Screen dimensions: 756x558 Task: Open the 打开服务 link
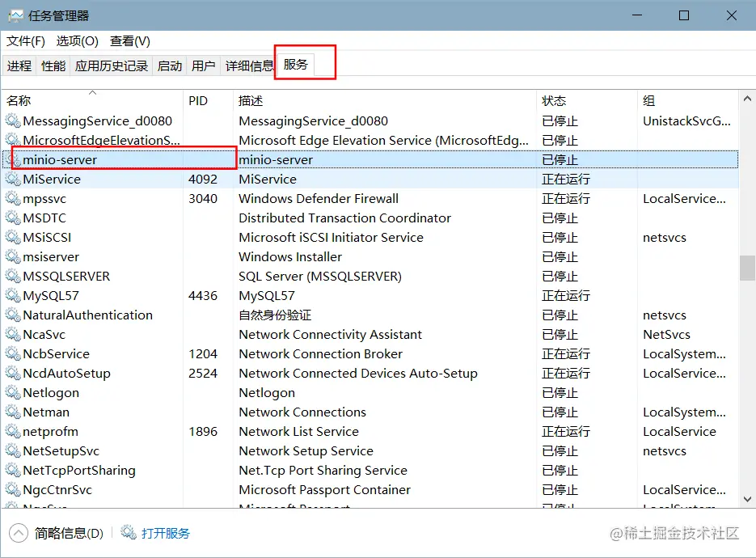[x=166, y=533]
